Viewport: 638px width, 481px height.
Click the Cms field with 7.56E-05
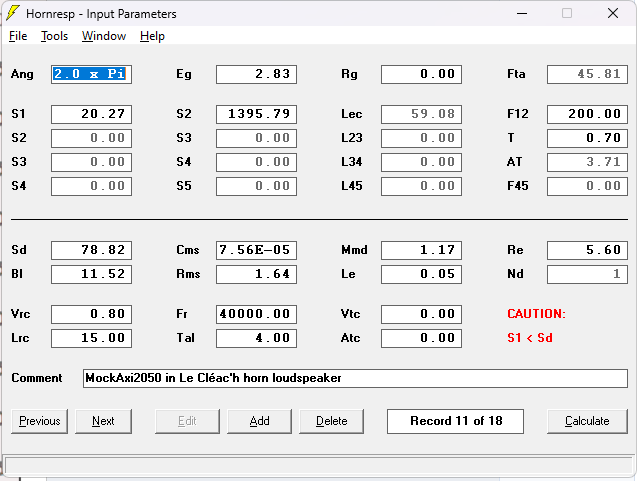tap(256, 250)
